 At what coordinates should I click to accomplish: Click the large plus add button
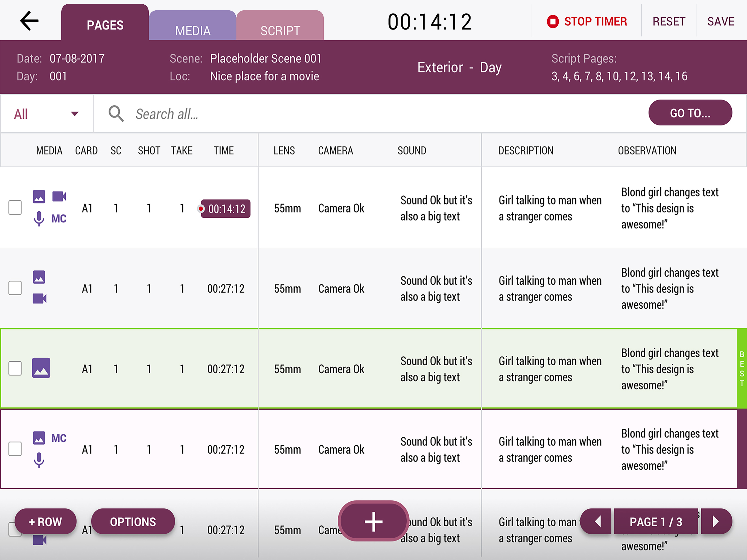(373, 521)
